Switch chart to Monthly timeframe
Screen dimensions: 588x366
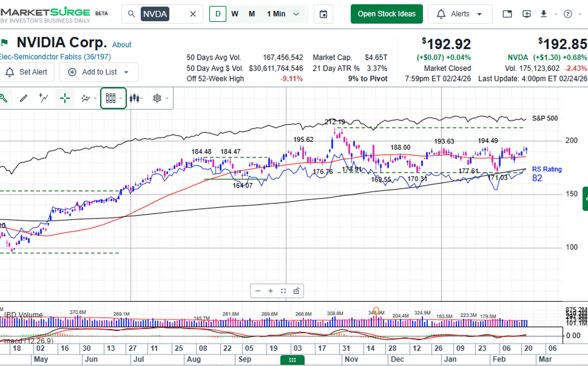[x=251, y=14]
